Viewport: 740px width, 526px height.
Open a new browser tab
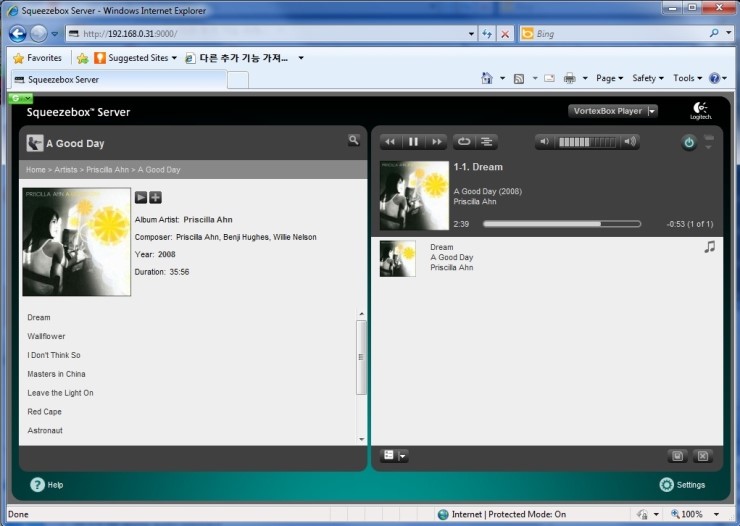point(238,80)
